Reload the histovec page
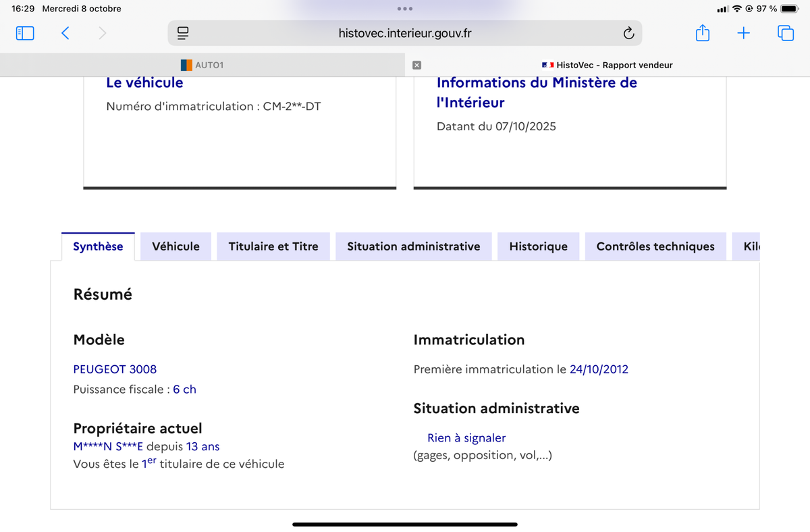This screenshot has height=532, width=810. (x=628, y=33)
